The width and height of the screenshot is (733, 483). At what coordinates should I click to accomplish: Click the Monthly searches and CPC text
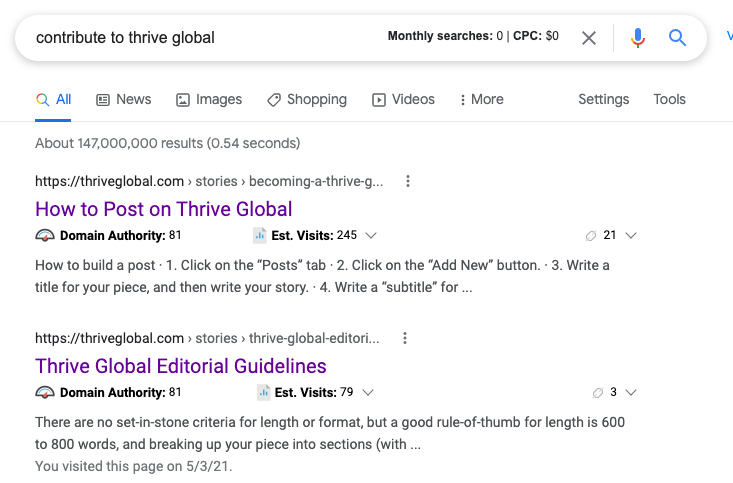pos(473,36)
